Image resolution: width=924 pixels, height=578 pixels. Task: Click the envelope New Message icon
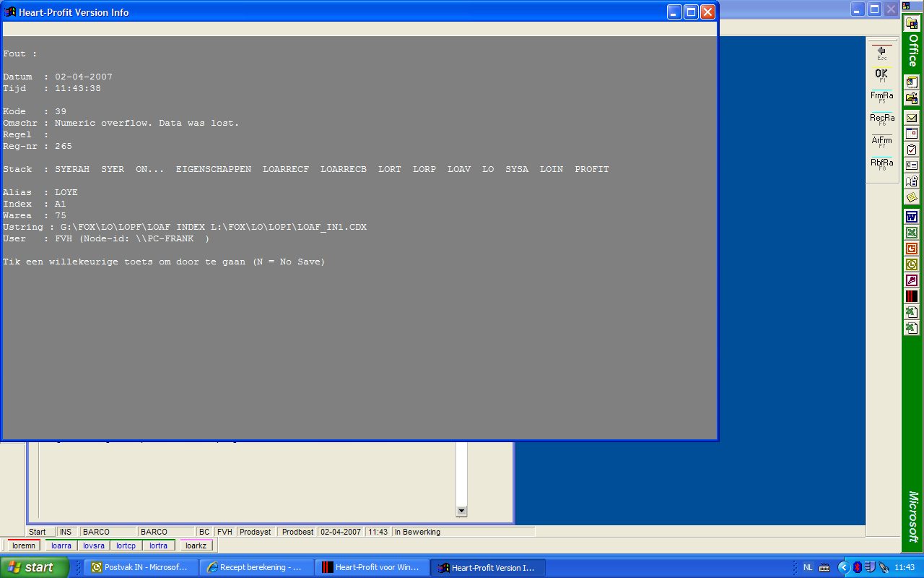click(x=912, y=118)
